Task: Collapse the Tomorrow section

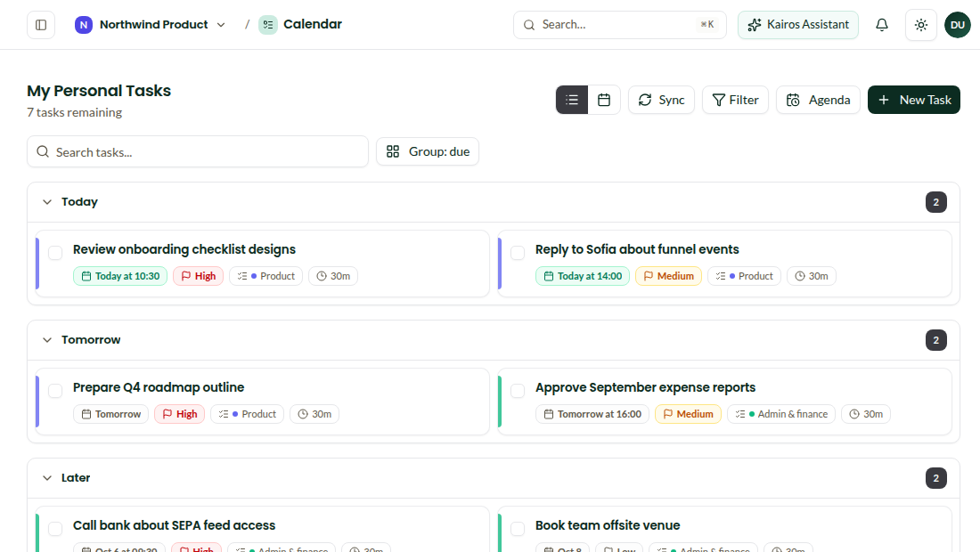Action: tap(47, 340)
